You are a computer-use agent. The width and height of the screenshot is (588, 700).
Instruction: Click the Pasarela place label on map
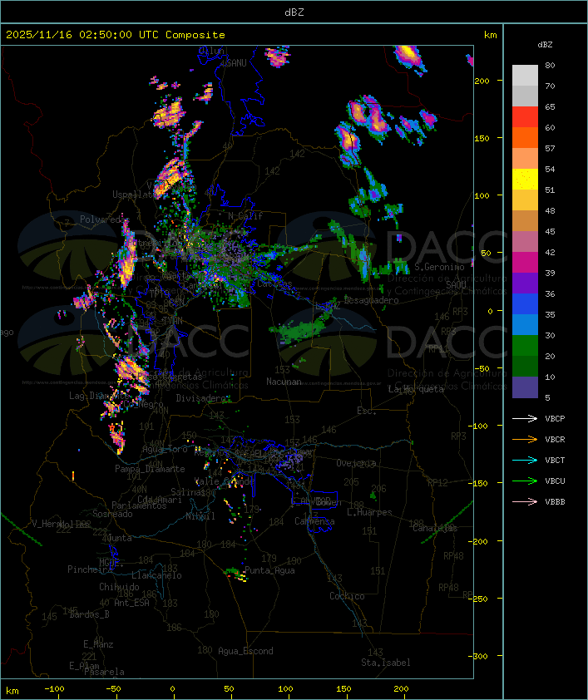tap(104, 672)
